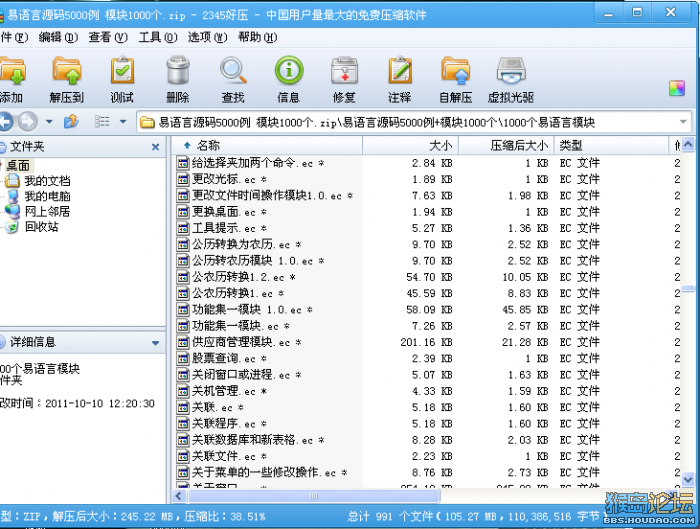
Task: Sort by 压缩后大小 column header
Action: click(507, 146)
